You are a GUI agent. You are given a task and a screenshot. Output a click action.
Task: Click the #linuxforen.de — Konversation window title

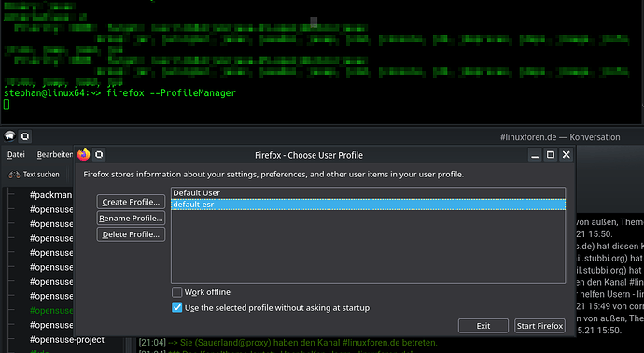pyautogui.click(x=560, y=137)
